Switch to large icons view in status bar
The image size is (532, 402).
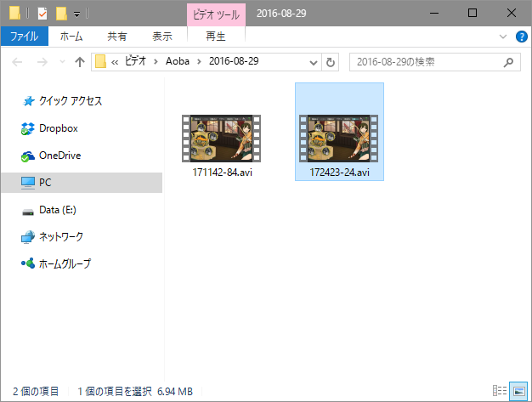pyautogui.click(x=518, y=391)
